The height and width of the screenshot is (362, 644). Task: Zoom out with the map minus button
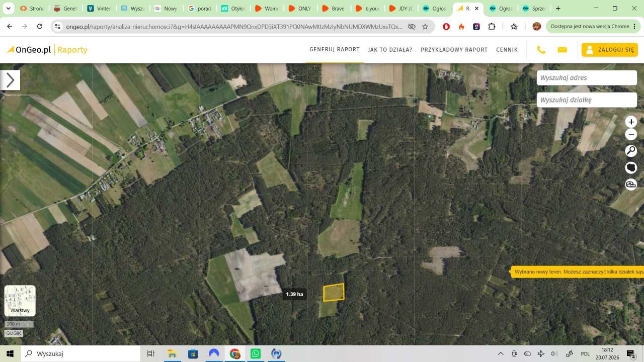tap(631, 135)
